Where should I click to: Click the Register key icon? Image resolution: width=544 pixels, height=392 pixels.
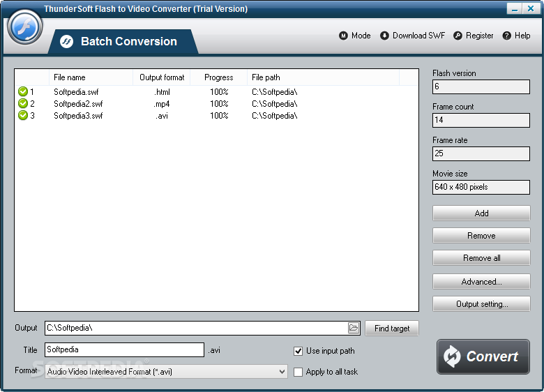pos(458,36)
